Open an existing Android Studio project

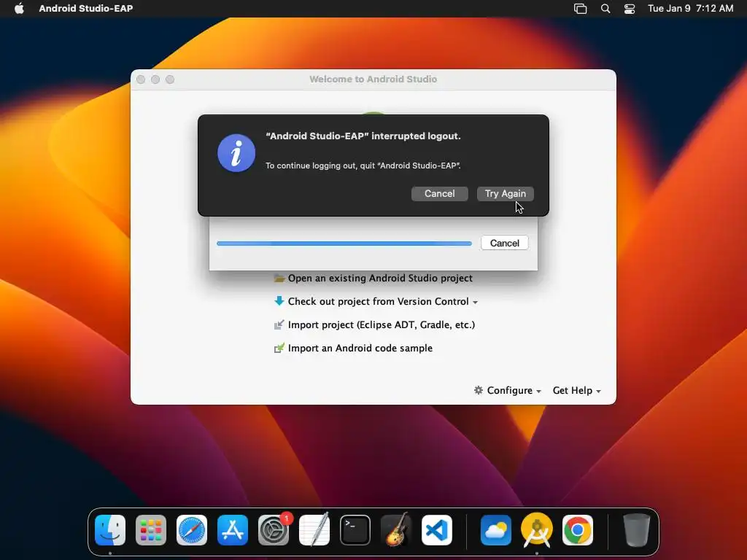(380, 278)
